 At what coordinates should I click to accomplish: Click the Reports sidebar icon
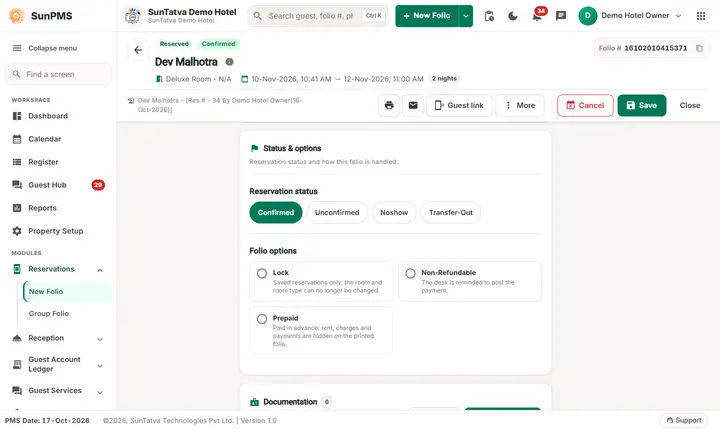pos(17,208)
